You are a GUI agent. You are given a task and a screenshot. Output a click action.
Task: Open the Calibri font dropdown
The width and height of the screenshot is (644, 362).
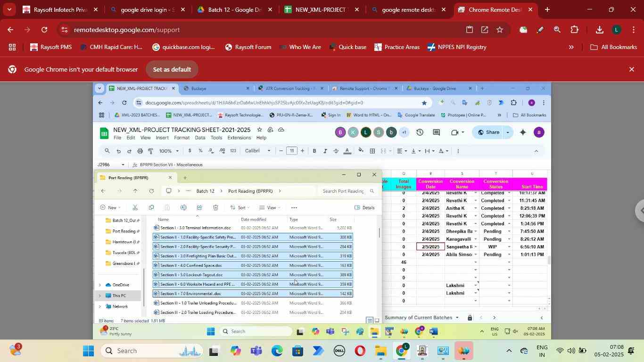(x=258, y=151)
